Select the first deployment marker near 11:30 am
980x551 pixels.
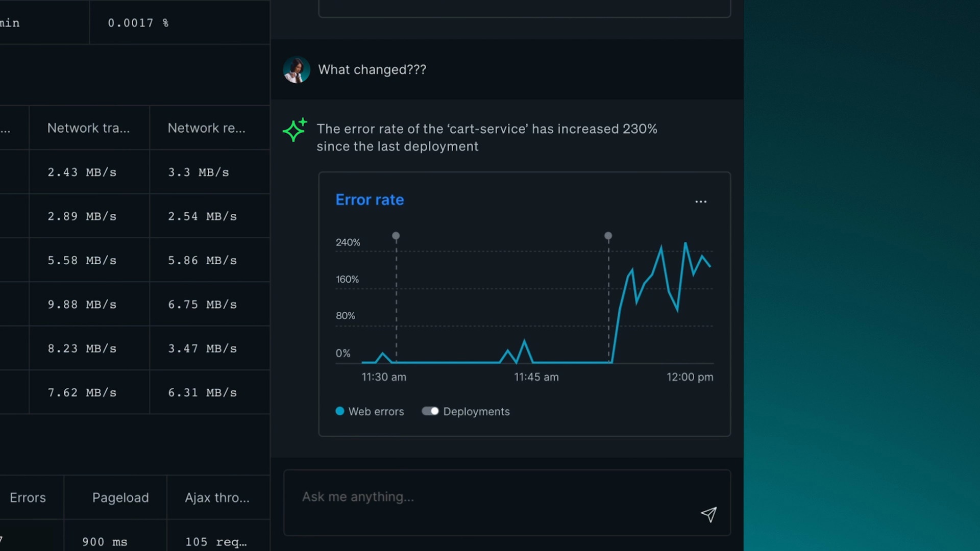coord(396,236)
